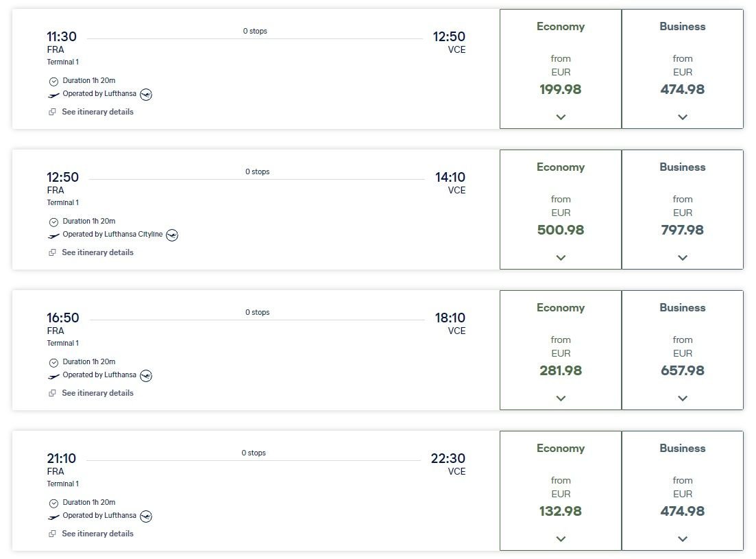The image size is (756, 559).
Task: Click Lufthansa crane logo on 11:30 flight
Action: [146, 95]
